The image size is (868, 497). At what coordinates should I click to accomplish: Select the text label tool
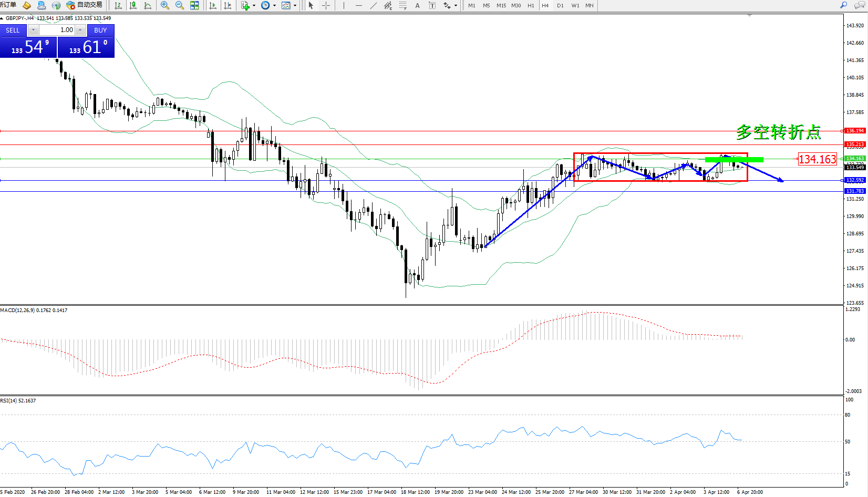[417, 5]
